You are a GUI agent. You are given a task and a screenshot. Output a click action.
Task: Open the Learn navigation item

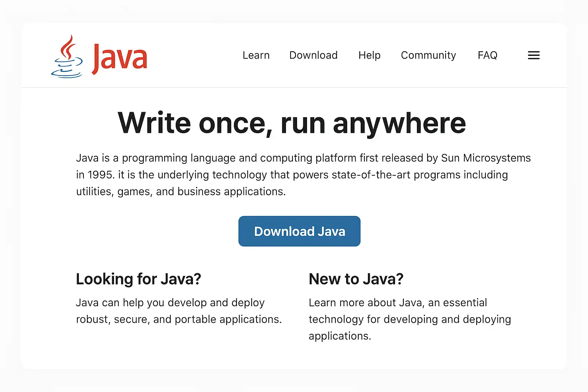[x=256, y=56]
